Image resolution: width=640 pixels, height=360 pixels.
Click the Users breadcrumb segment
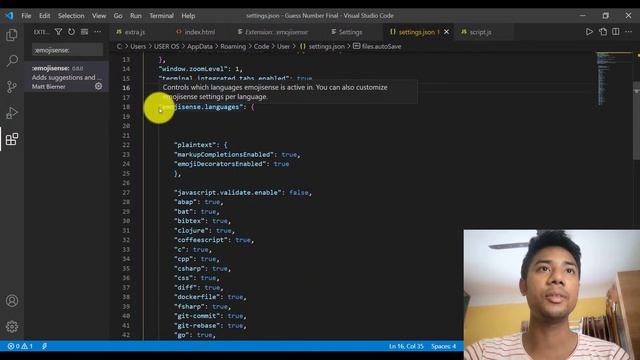138,47
